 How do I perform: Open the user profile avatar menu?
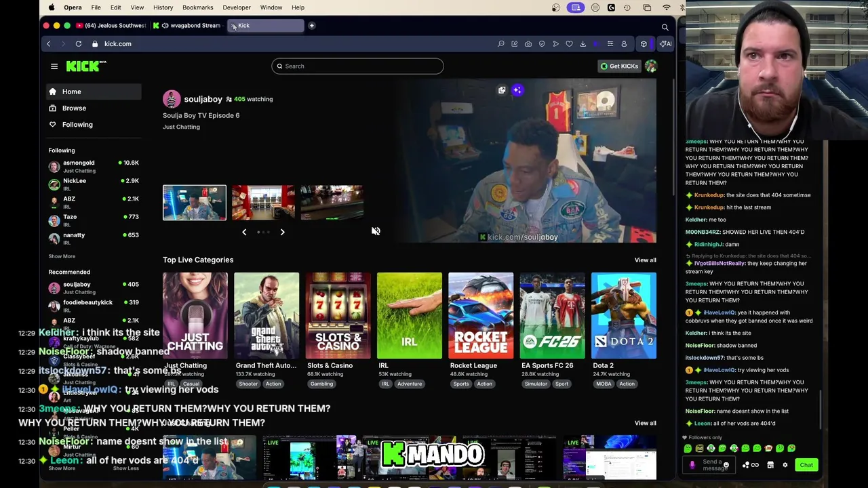click(651, 66)
